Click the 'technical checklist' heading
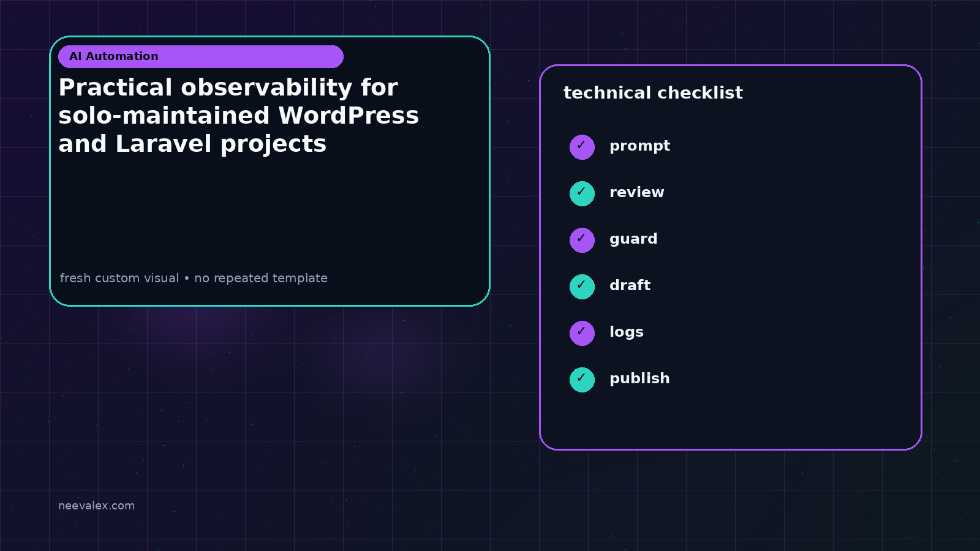This screenshot has height=551, width=980. [x=653, y=93]
